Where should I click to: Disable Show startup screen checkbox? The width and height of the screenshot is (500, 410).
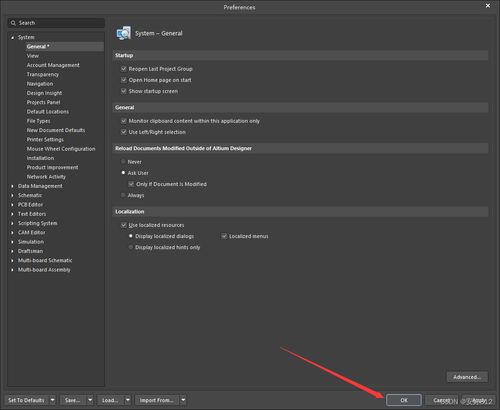(x=123, y=91)
